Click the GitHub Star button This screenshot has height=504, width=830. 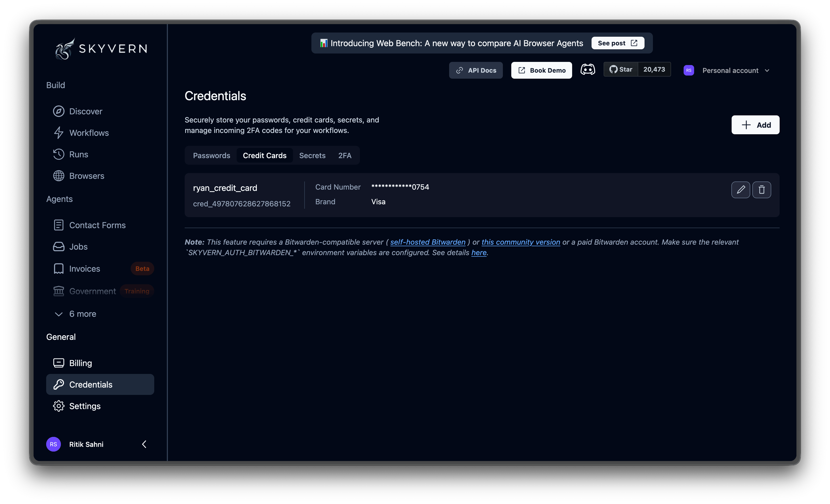point(621,69)
